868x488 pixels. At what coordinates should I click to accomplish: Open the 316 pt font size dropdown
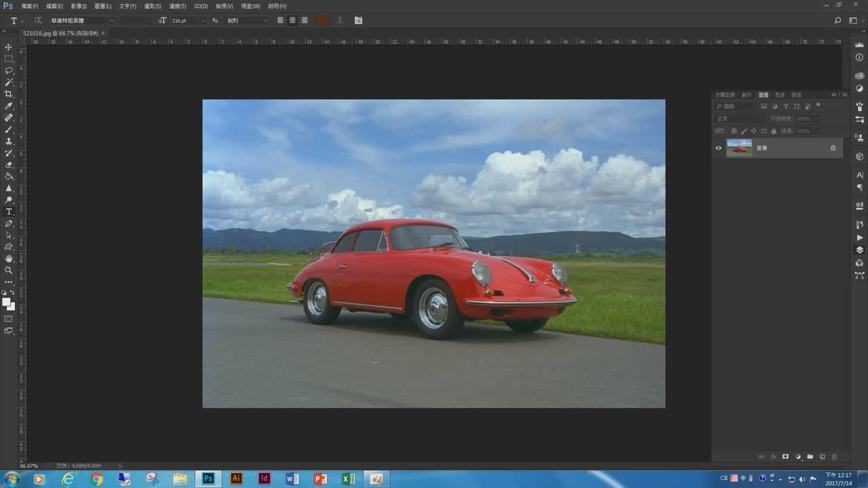pyautogui.click(x=202, y=20)
